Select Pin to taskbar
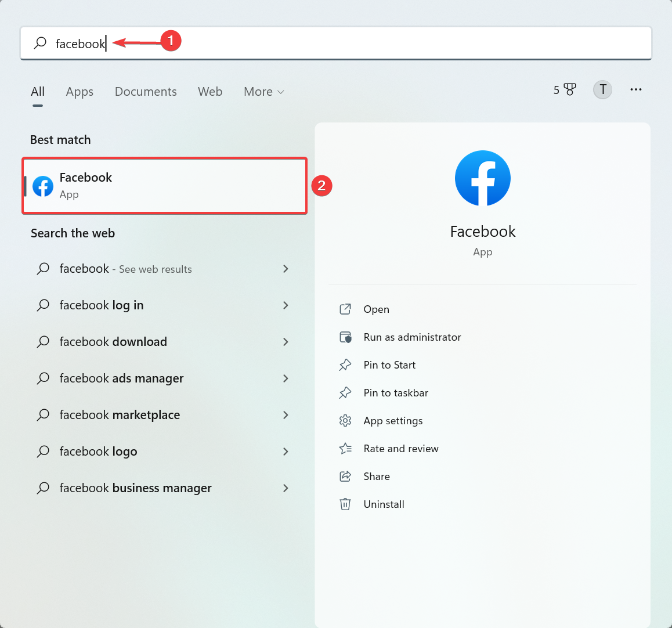The width and height of the screenshot is (672, 628). point(396,393)
